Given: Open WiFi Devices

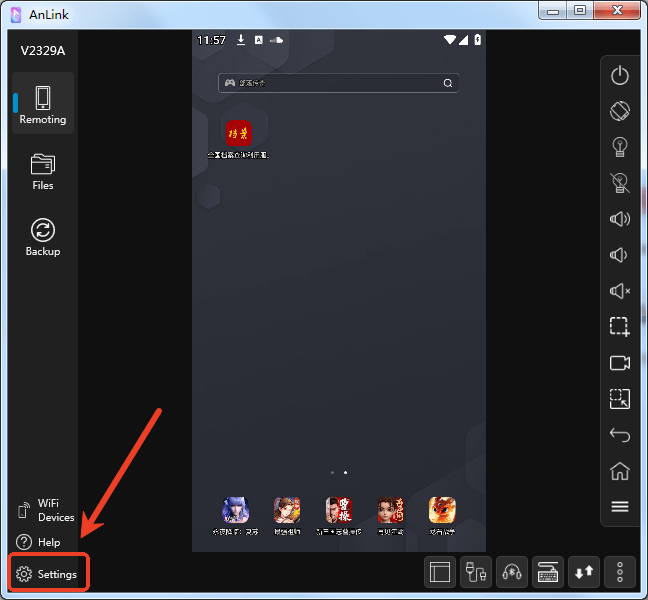Looking at the screenshot, I should click(46, 510).
